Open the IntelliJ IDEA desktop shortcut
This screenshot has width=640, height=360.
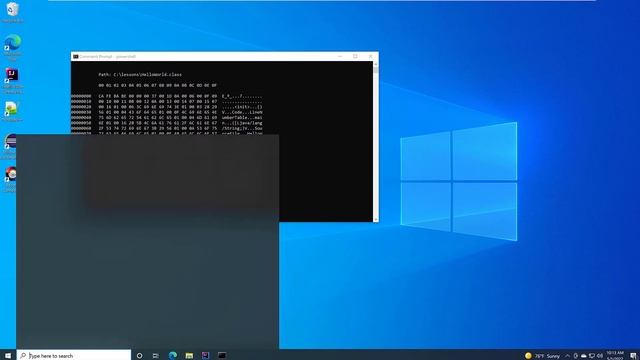tap(12, 80)
